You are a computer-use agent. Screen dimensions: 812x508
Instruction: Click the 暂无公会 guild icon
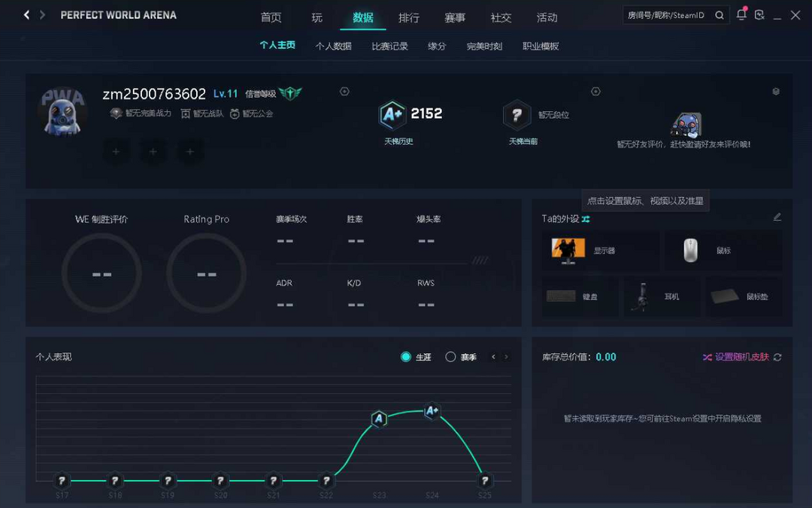[235, 113]
